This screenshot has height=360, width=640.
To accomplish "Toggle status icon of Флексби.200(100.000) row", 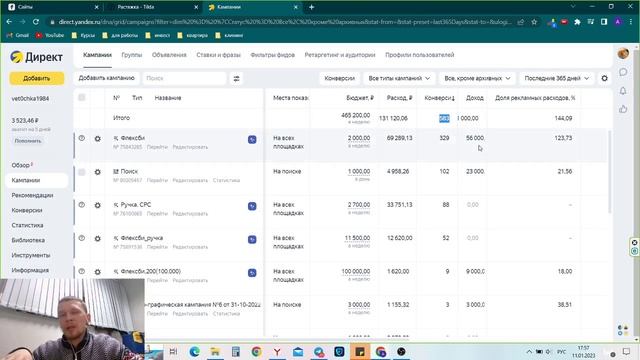I will (x=82, y=271).
